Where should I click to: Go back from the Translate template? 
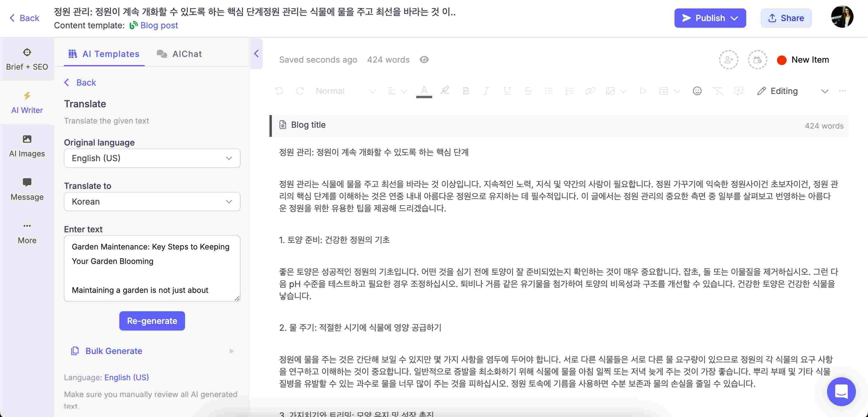coord(80,83)
